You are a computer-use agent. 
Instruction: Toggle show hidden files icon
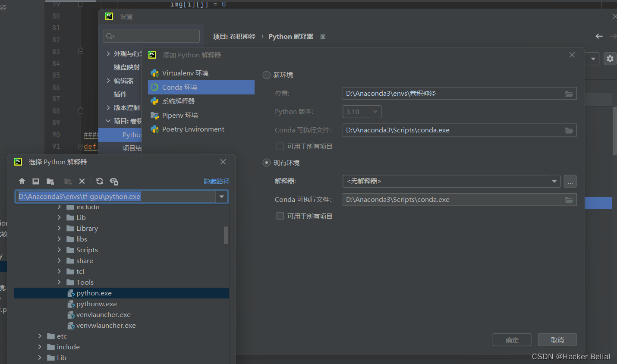click(x=114, y=181)
